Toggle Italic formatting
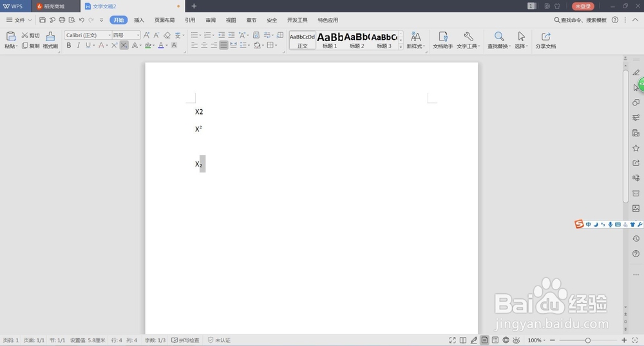Screen dimensions: 644x346 [x=79, y=45]
